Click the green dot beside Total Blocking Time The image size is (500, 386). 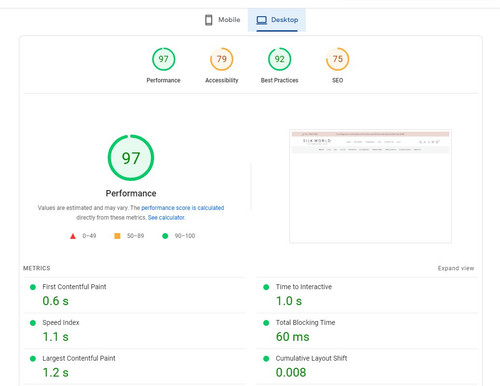tap(266, 323)
